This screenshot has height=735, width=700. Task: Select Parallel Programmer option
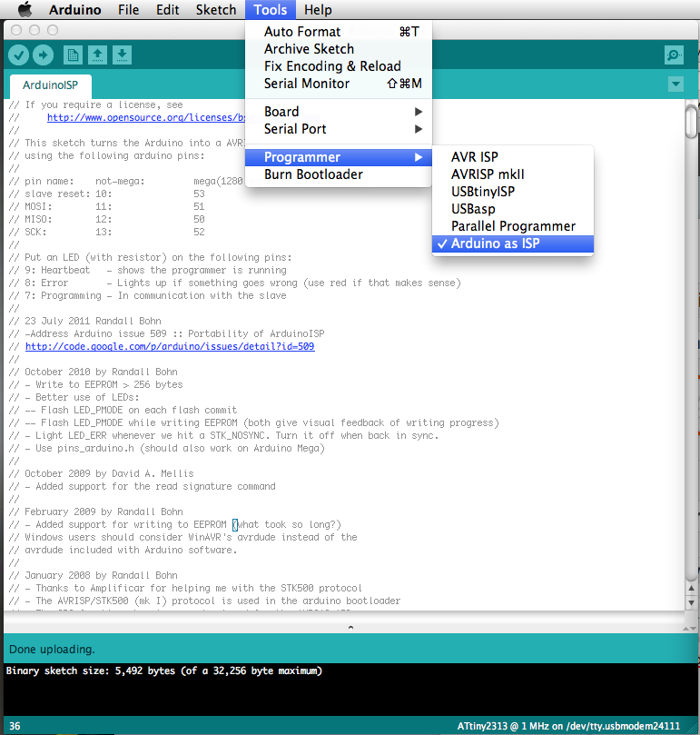click(513, 226)
